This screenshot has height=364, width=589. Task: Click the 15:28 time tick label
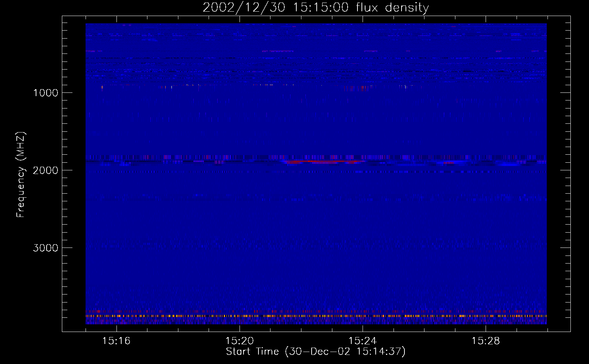point(486,341)
